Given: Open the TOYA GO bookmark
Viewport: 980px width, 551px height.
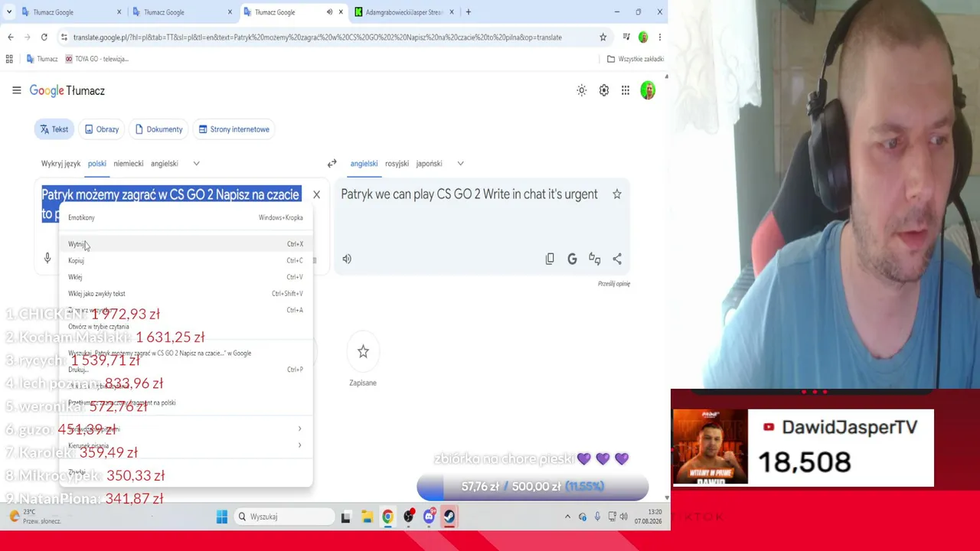Looking at the screenshot, I should coord(96,59).
